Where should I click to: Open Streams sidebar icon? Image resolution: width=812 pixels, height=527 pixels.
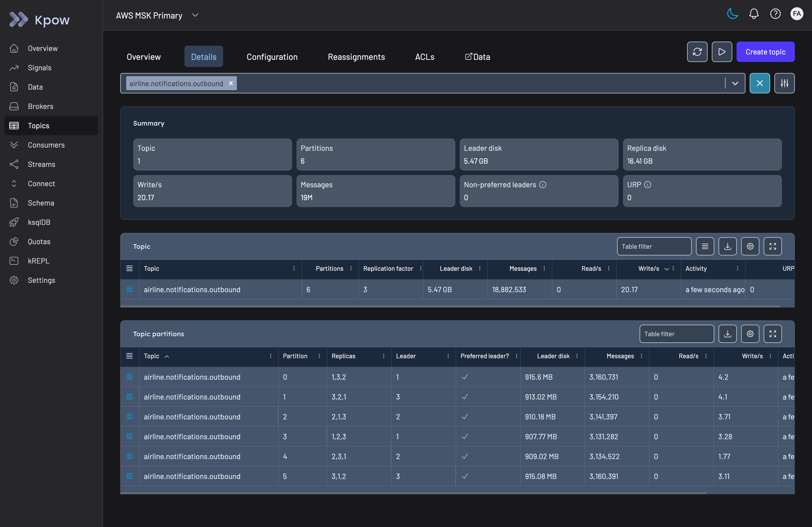(14, 164)
